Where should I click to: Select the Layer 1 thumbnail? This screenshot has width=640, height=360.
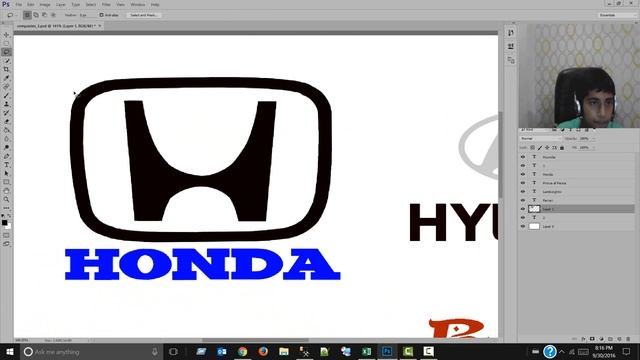pos(534,209)
